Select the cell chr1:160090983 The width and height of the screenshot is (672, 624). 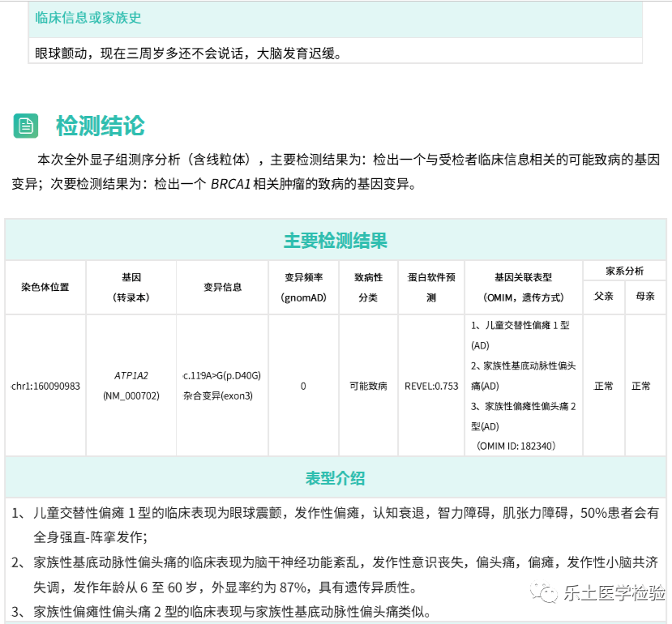coord(45,386)
